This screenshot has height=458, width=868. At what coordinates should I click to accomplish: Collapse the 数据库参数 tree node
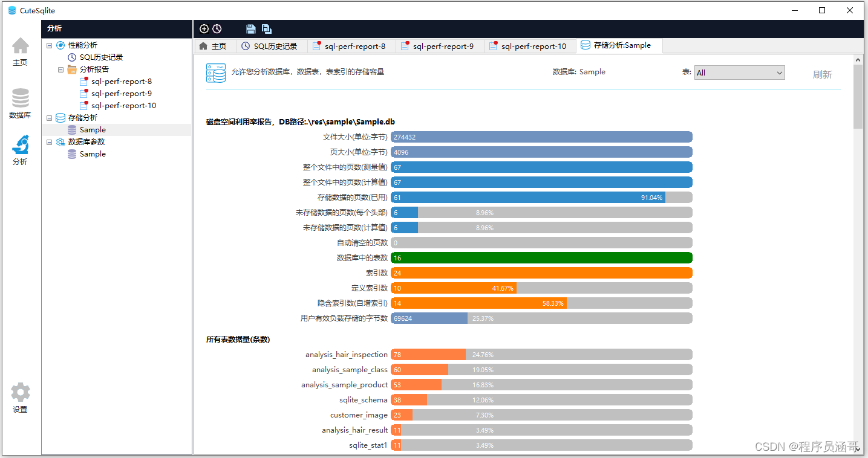click(x=49, y=142)
